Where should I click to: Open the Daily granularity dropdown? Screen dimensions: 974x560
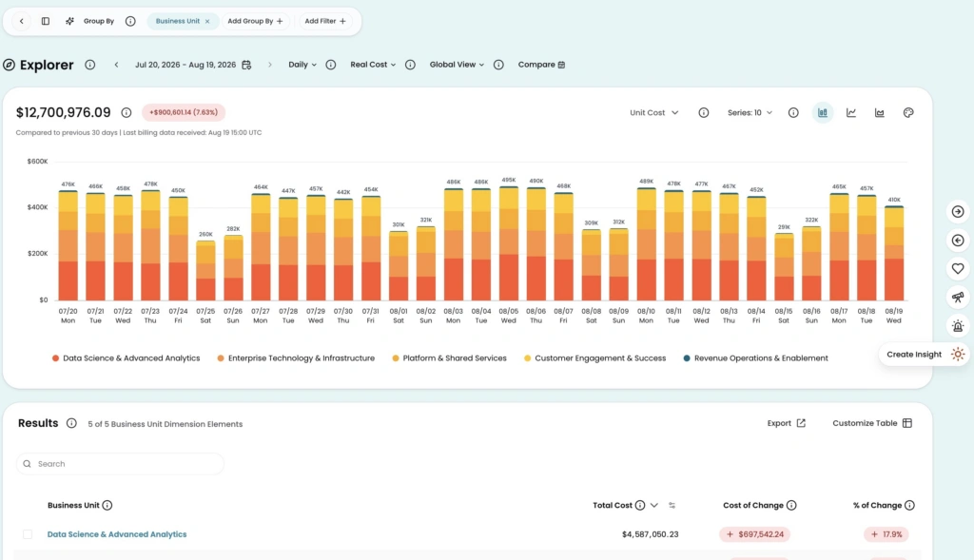click(302, 65)
